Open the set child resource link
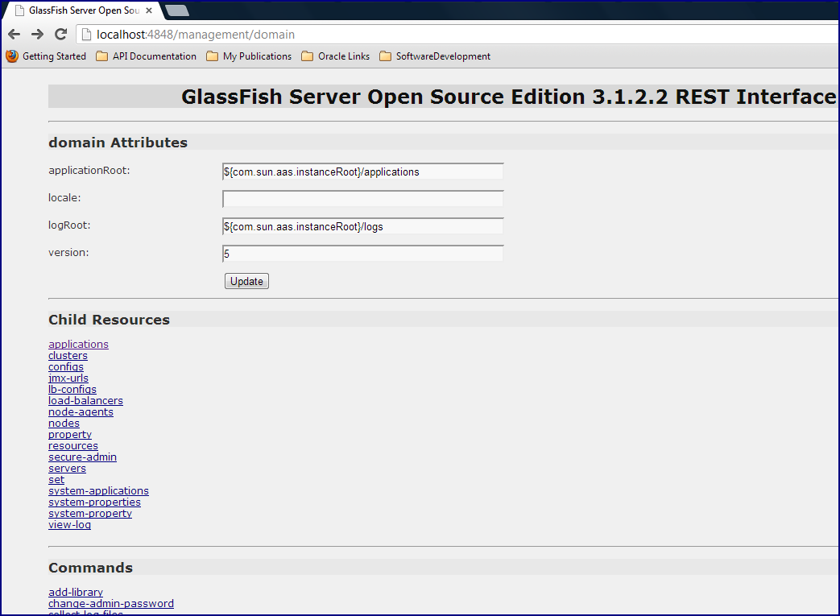 coord(56,479)
